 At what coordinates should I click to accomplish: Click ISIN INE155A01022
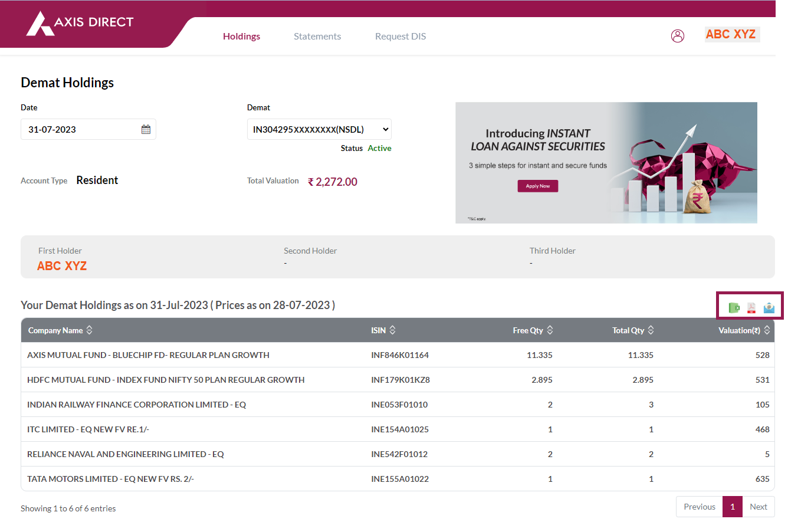[400, 479]
